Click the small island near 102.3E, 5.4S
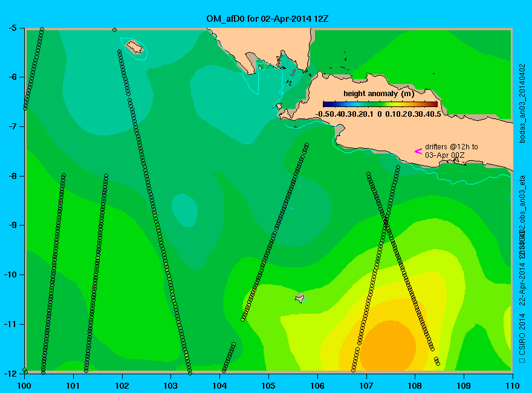The width and height of the screenshot is (532, 393). point(135,47)
